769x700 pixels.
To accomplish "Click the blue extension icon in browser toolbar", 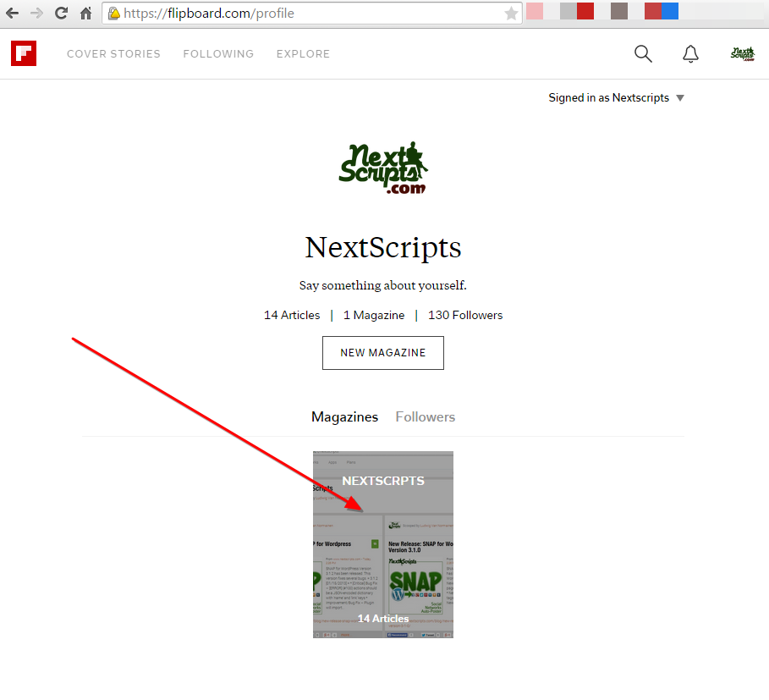I will click(x=670, y=11).
